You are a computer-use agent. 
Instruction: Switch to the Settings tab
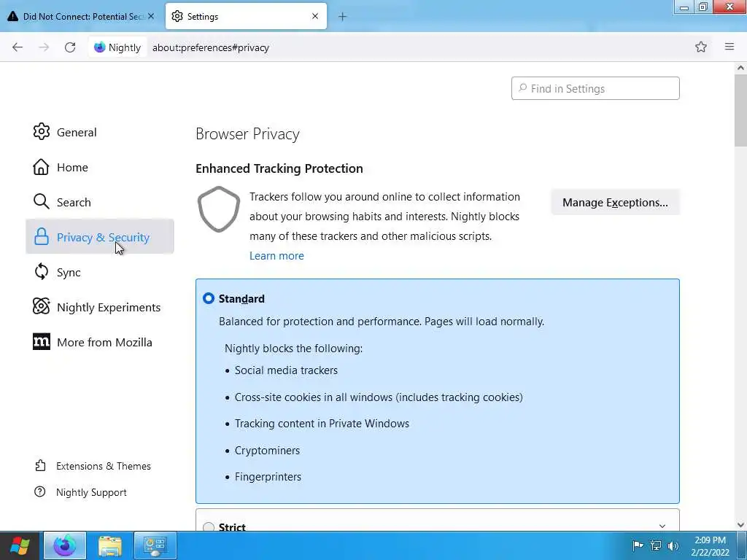point(246,16)
